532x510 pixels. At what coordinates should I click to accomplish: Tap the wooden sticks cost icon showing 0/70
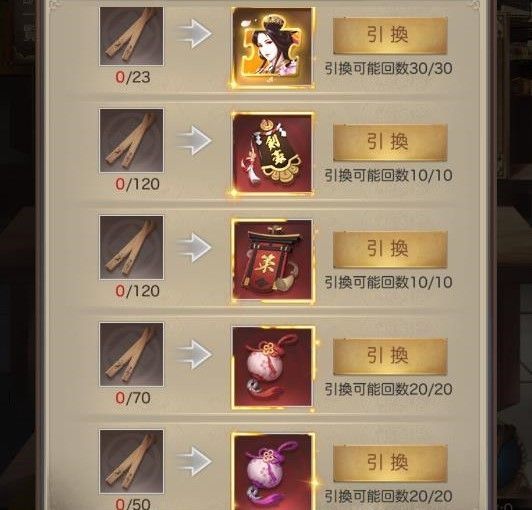(x=131, y=354)
